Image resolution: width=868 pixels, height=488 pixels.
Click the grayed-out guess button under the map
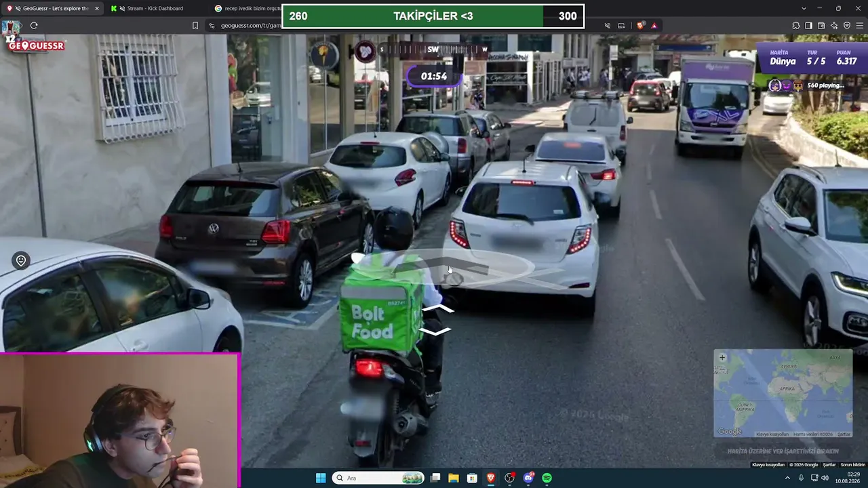pyautogui.click(x=783, y=451)
